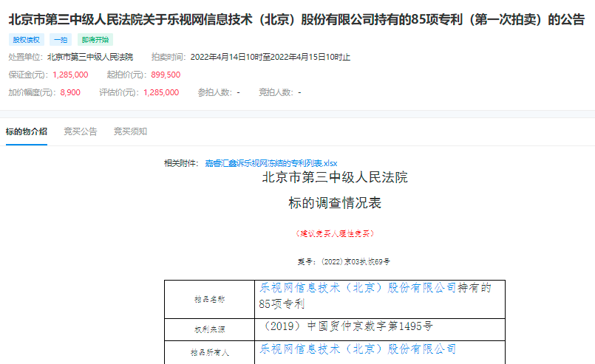Open the 乐视网 link in the 85项专利 table cell

358,288
